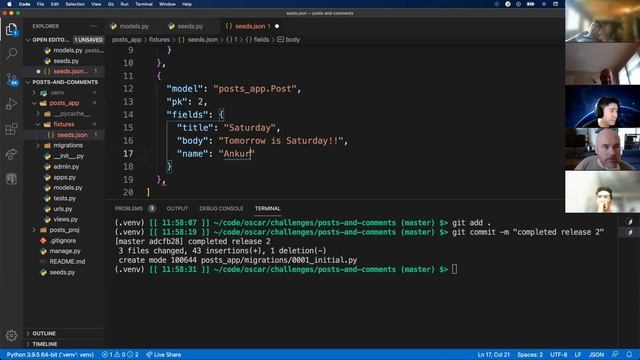640x360 pixels.
Task: Expand the Outline section
Action: tap(64, 333)
